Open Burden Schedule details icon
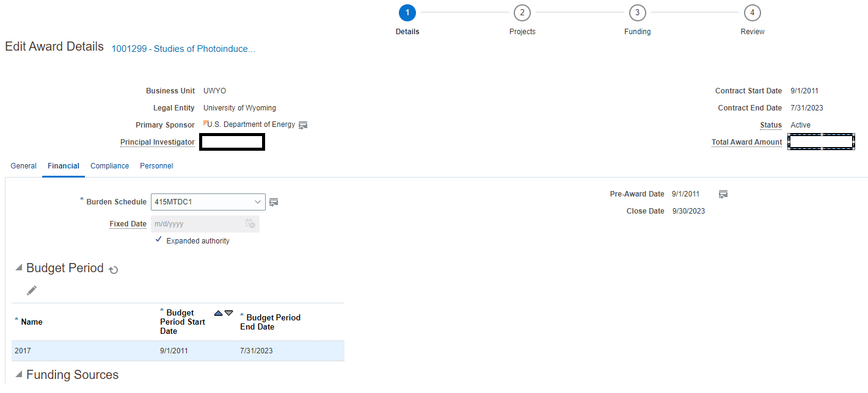868x393 pixels. pyautogui.click(x=274, y=202)
